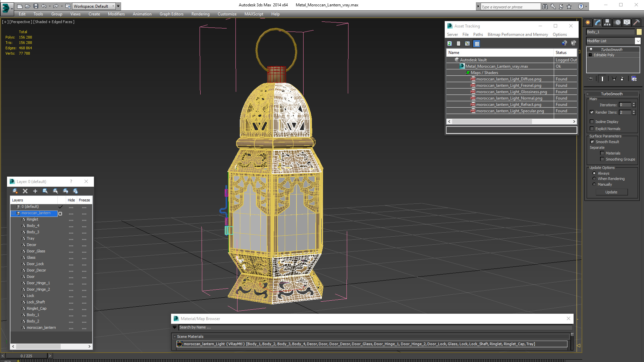Image resolution: width=644 pixels, height=362 pixels.
Task: Click Delete layer X icon
Action: (x=25, y=191)
